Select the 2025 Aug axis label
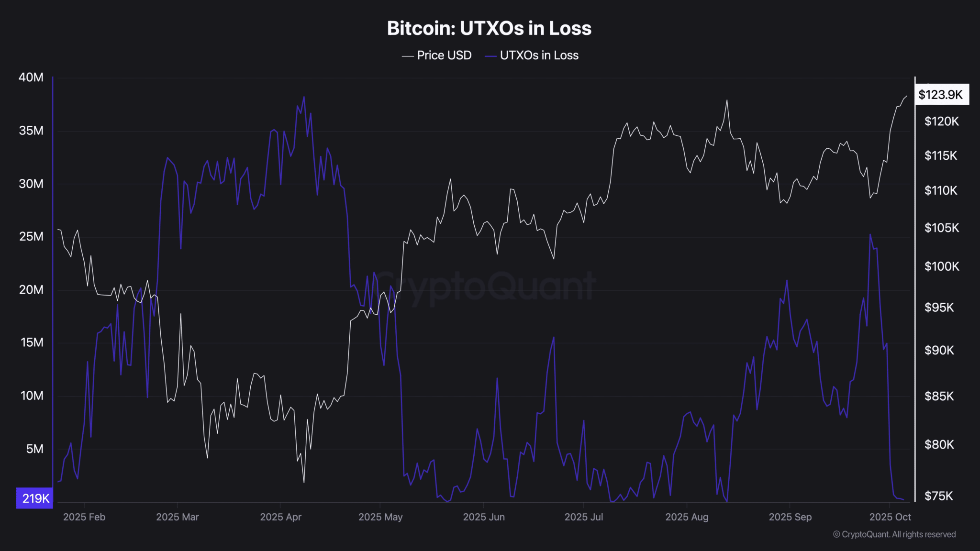 687,517
